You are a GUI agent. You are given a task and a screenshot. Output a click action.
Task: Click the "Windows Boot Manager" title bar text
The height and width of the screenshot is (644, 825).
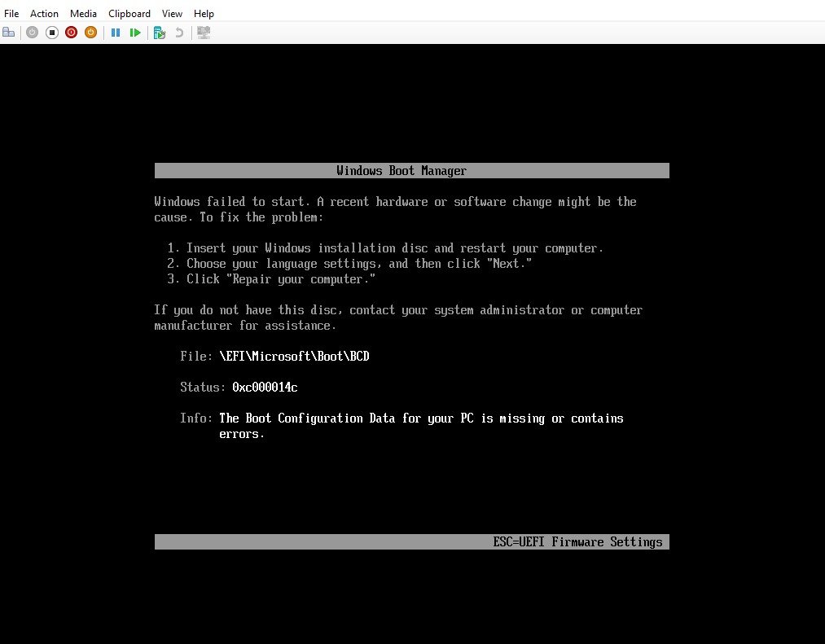click(x=402, y=171)
